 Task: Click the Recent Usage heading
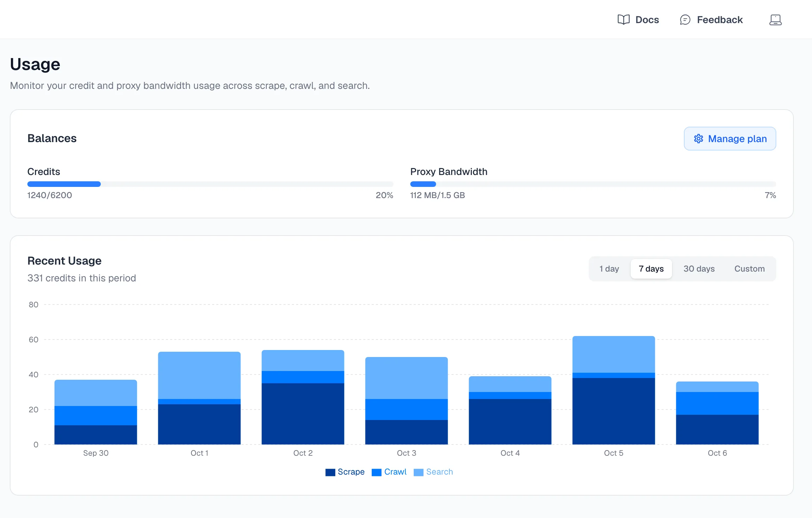pos(64,261)
